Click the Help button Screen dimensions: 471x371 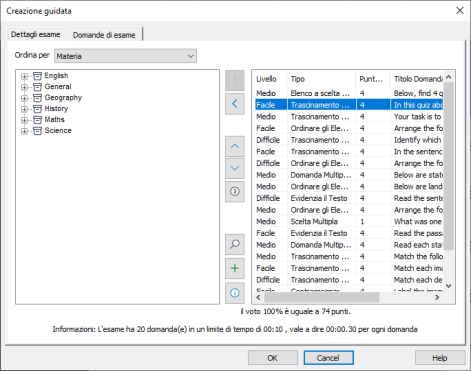pos(440,358)
